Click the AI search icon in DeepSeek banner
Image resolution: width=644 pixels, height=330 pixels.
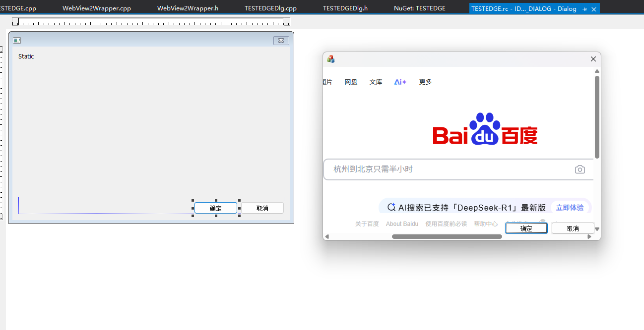391,207
